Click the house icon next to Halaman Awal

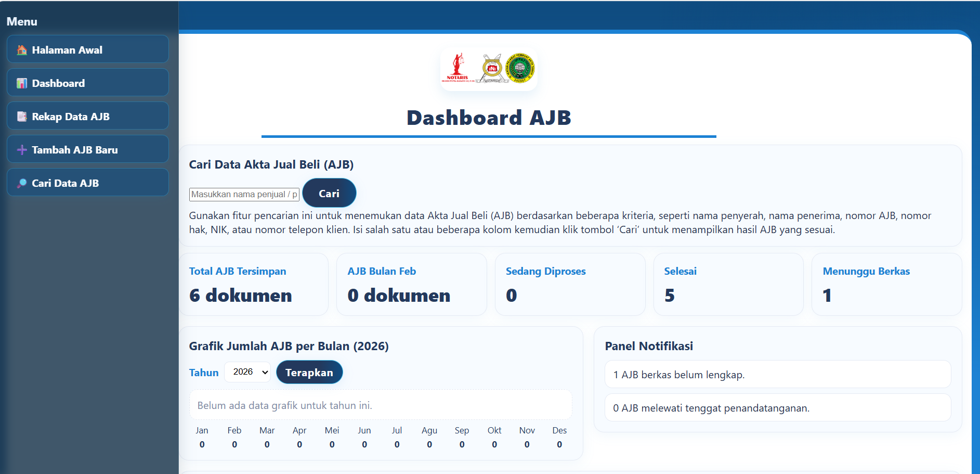[x=21, y=49]
